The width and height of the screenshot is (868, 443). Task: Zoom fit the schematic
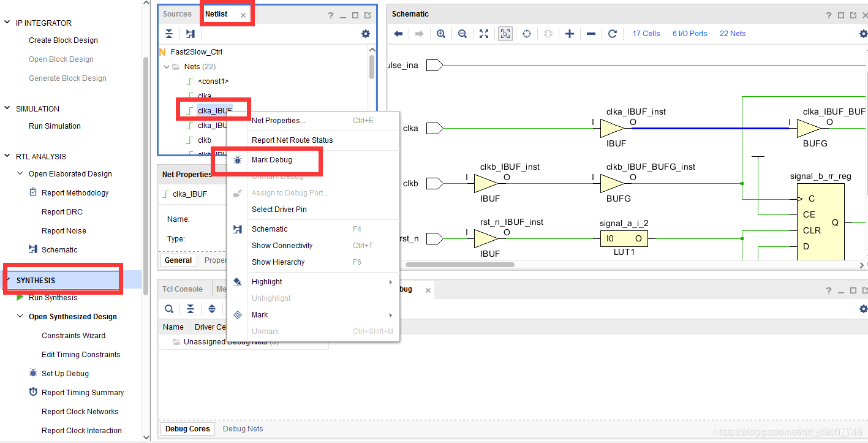click(484, 34)
